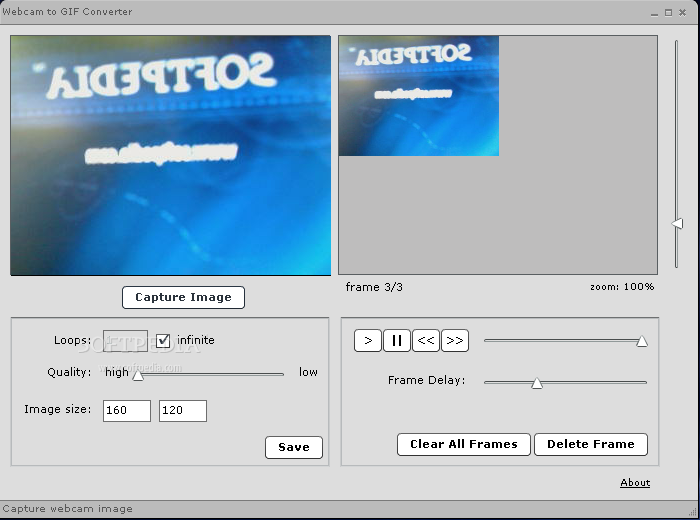Minimize the Webcam to GIF Converter window

pos(654,13)
